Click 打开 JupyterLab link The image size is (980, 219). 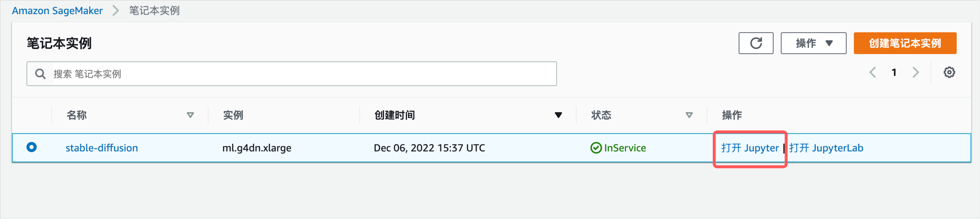[826, 148]
